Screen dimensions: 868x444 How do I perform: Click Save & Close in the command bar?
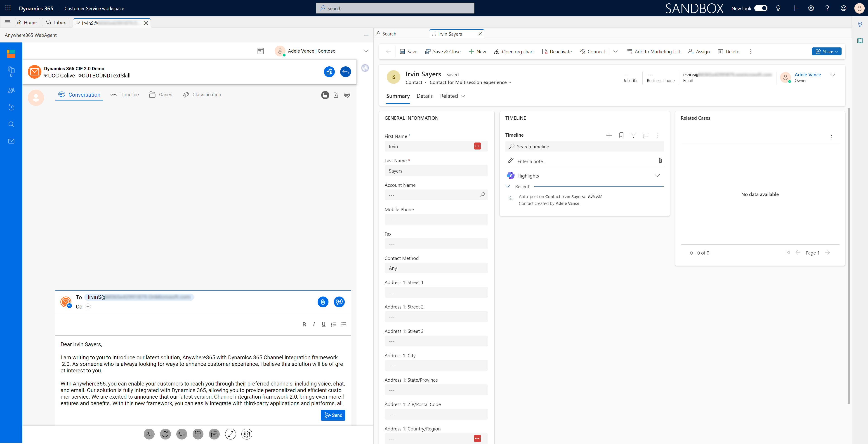pos(443,51)
